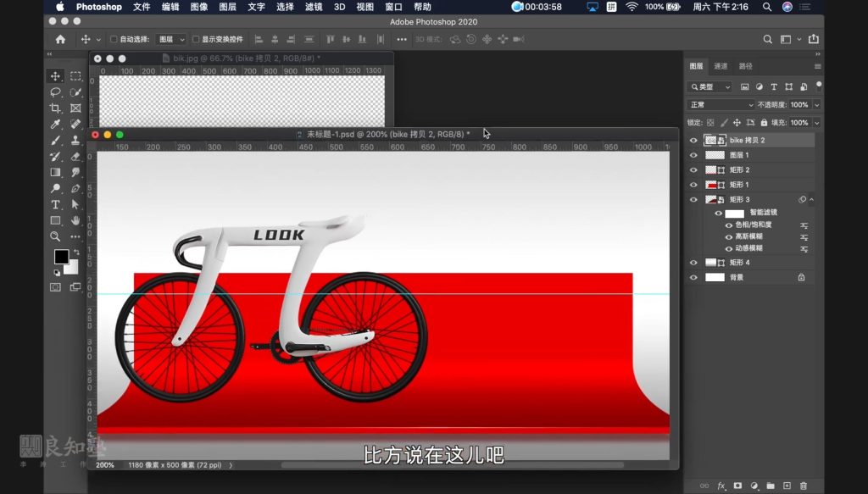Collapse the 矩形 3 layer effects

[812, 200]
